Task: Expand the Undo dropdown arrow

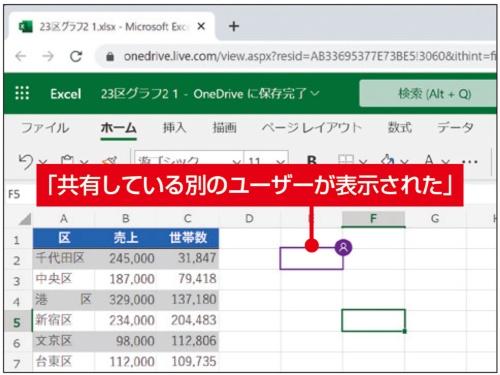Action: 43,162
